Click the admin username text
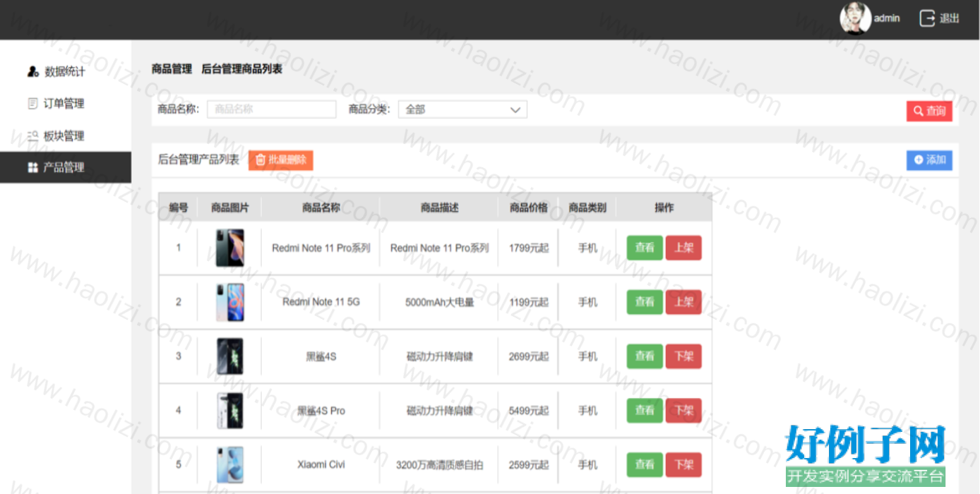The height and width of the screenshot is (494, 980). (887, 18)
